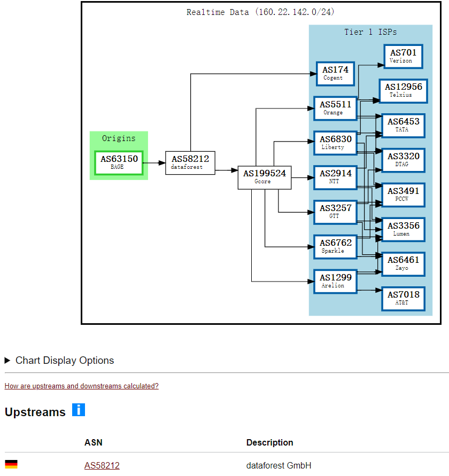Click the 'Upstreams' heading
The width and height of the screenshot is (449, 476).
[35, 412]
